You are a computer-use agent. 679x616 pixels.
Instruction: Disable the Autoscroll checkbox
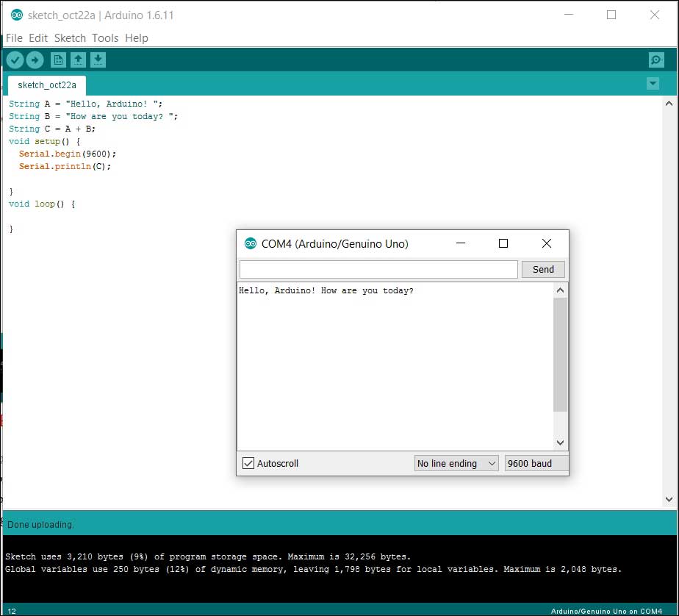[248, 464]
